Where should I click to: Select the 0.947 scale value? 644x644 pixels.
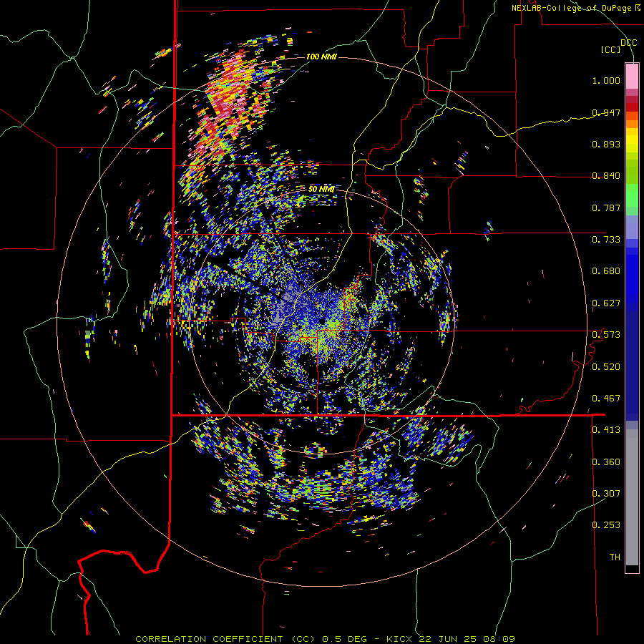pos(606,112)
